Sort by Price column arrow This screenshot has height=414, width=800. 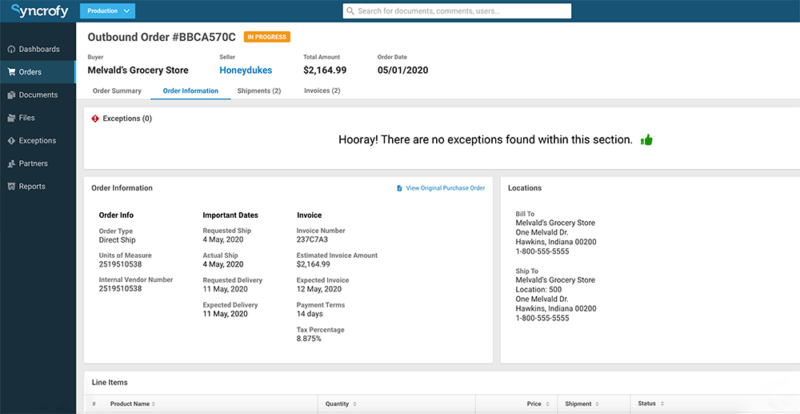[547, 404]
